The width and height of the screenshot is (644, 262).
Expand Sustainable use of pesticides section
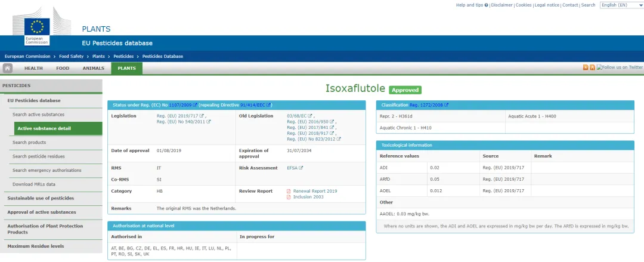[x=41, y=198]
